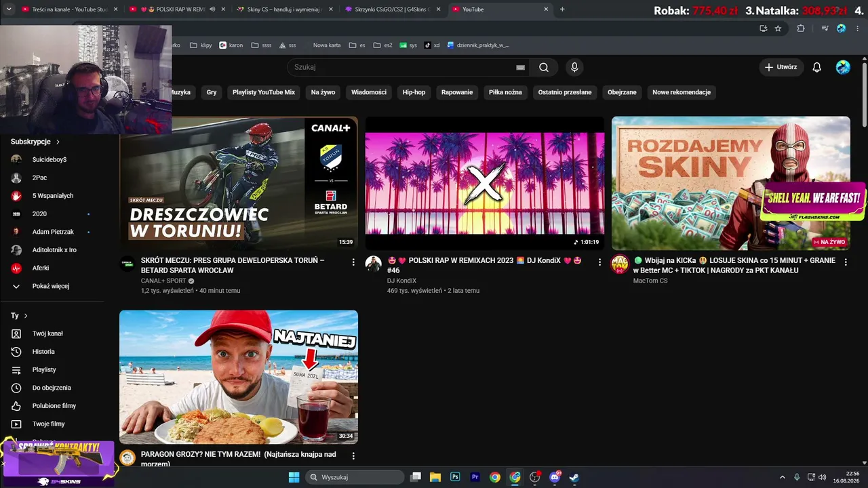The width and height of the screenshot is (868, 488).
Task: Open the klipy bookmark folder
Action: [201, 45]
